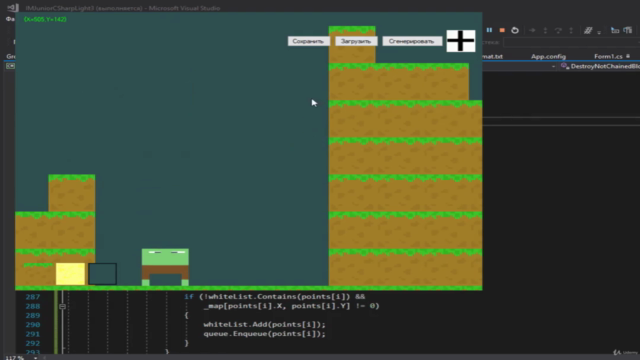Switch to the App.config tab
This screenshot has height=360, width=640.
(x=548, y=56)
